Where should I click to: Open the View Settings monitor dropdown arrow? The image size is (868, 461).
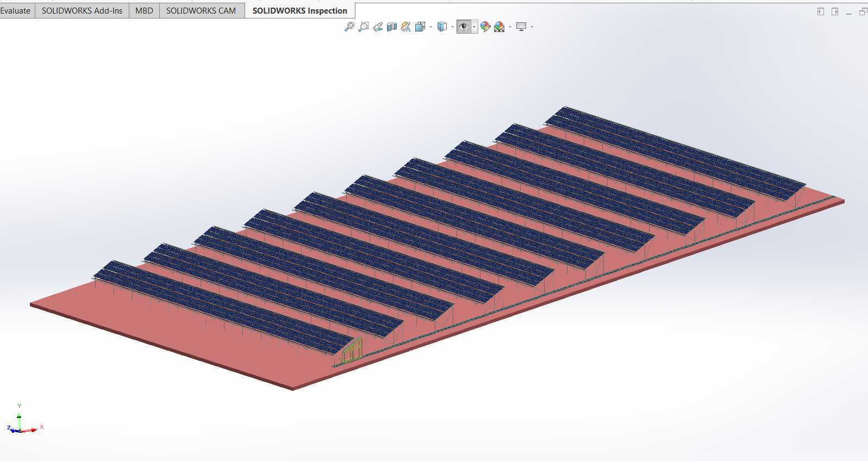click(532, 27)
